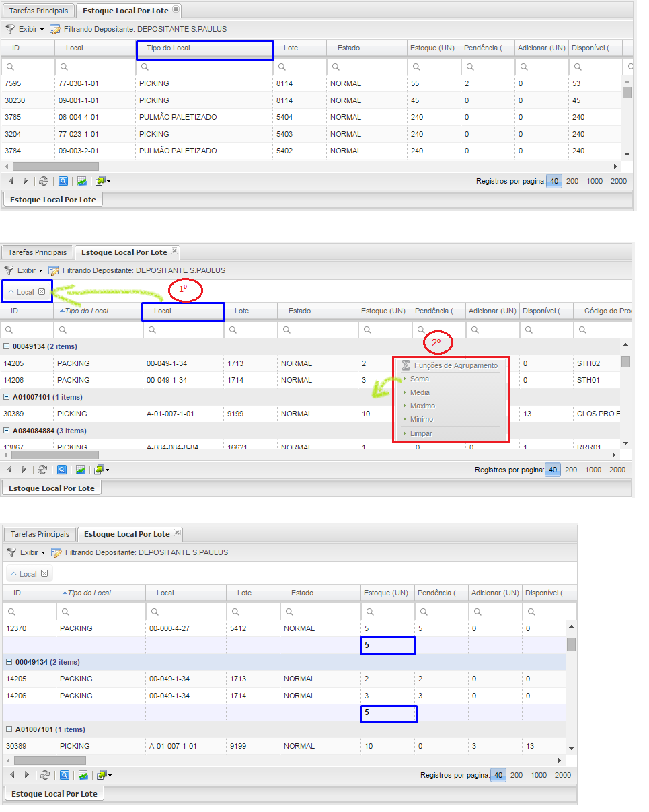
Task: Click blue search icon in top panel footer
Action: pos(62,181)
